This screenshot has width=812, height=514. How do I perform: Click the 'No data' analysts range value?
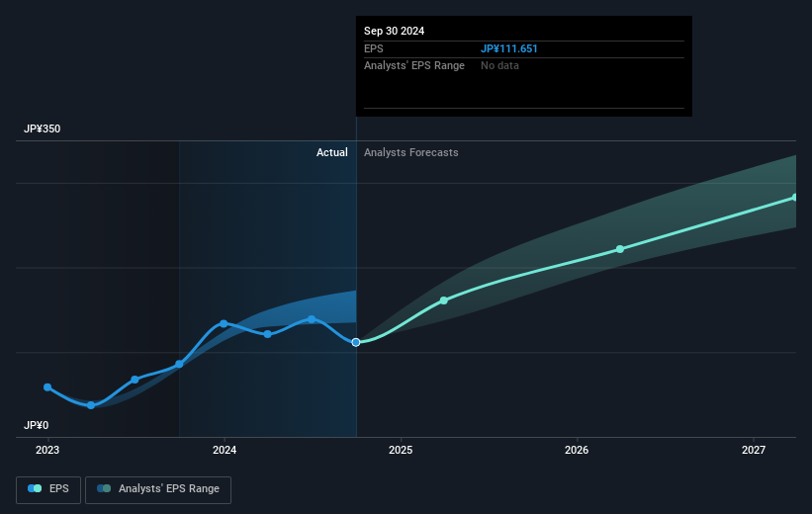click(499, 66)
